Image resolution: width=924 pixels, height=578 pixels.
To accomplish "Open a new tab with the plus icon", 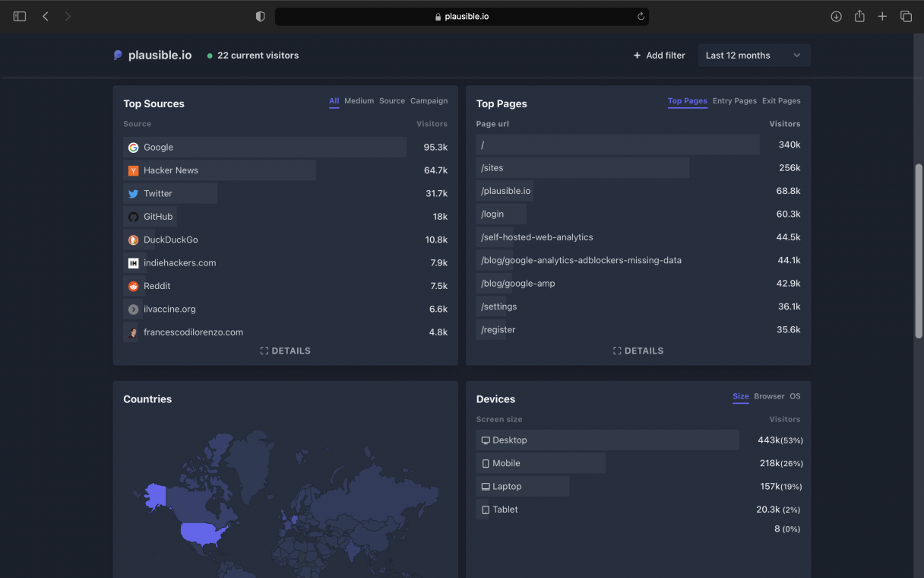I will (x=882, y=16).
